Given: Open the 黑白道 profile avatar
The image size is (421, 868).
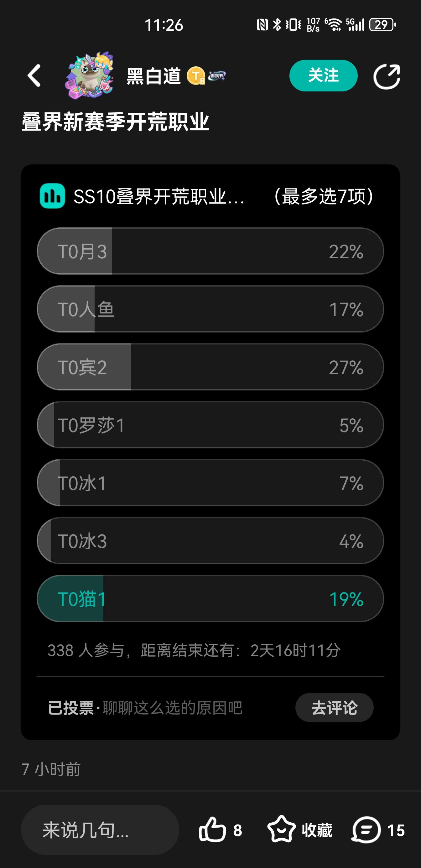Looking at the screenshot, I should (x=89, y=75).
